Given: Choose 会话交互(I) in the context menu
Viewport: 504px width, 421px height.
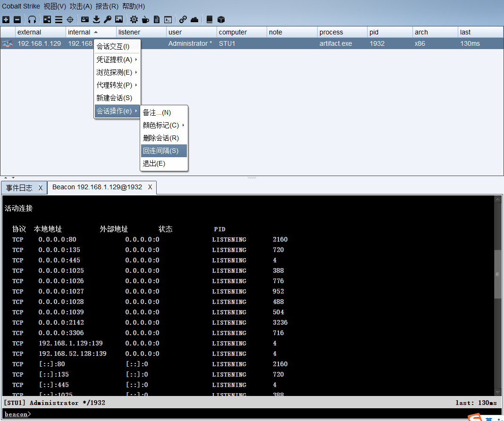Looking at the screenshot, I should click(x=118, y=47).
